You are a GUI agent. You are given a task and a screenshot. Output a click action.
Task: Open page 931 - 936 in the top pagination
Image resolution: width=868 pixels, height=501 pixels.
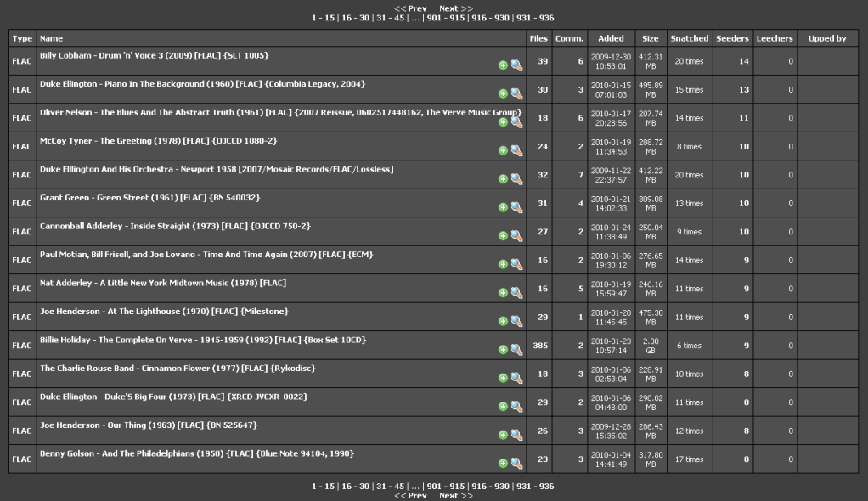(535, 18)
